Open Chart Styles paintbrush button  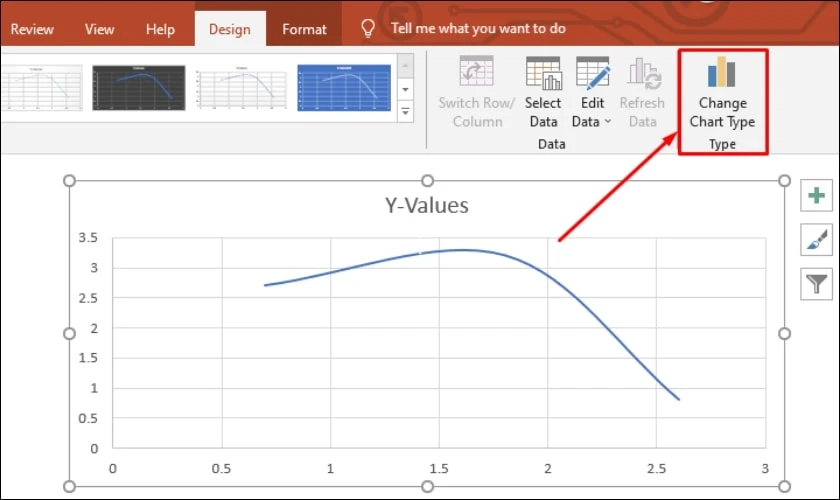pos(816,240)
